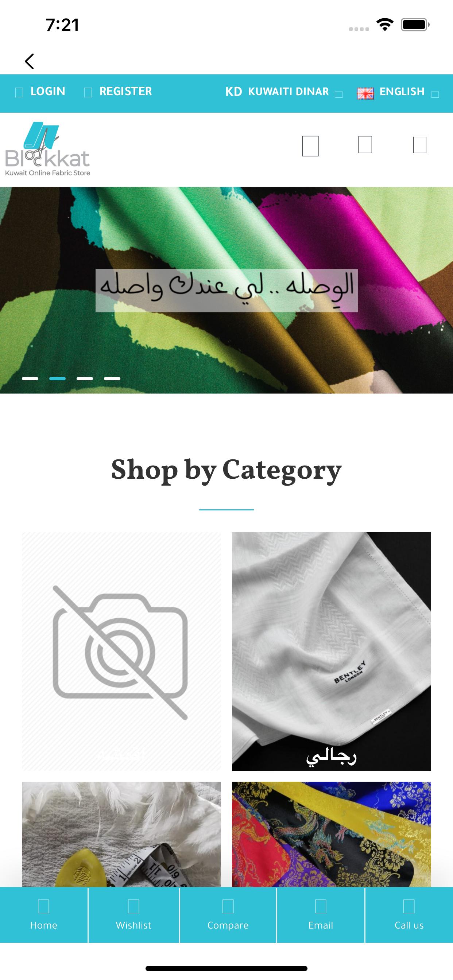
Task: Click the Login icon box
Action: (19, 93)
